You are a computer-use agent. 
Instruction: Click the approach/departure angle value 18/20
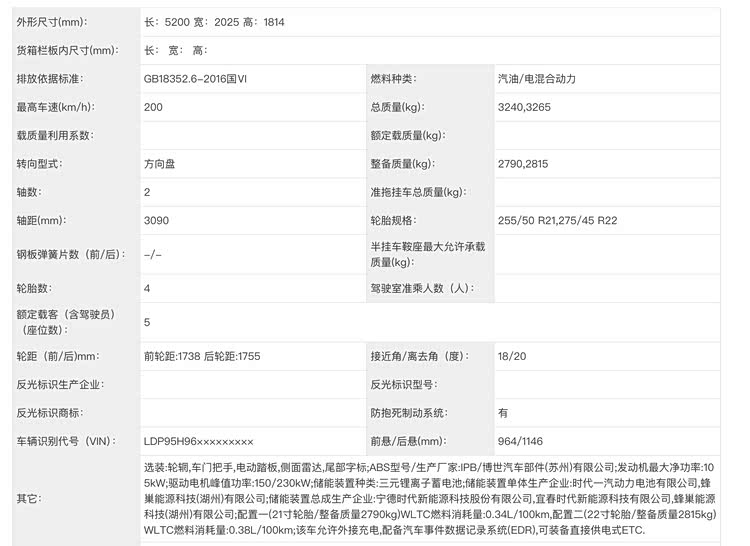coord(510,355)
